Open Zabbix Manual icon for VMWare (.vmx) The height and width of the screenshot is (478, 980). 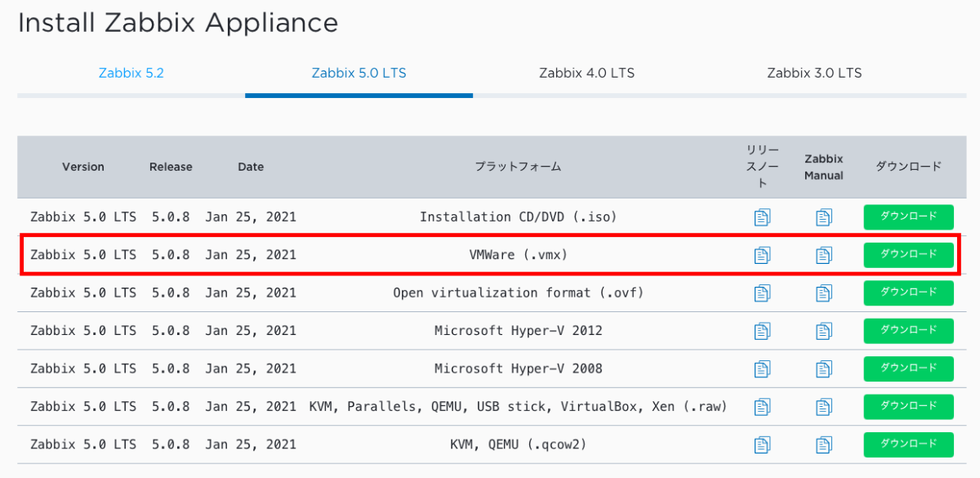(823, 255)
